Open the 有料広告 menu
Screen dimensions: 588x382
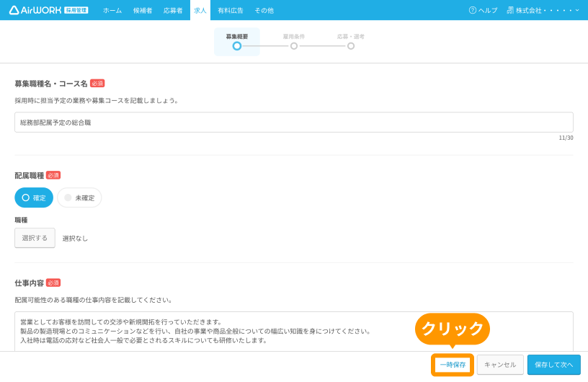coord(231,11)
